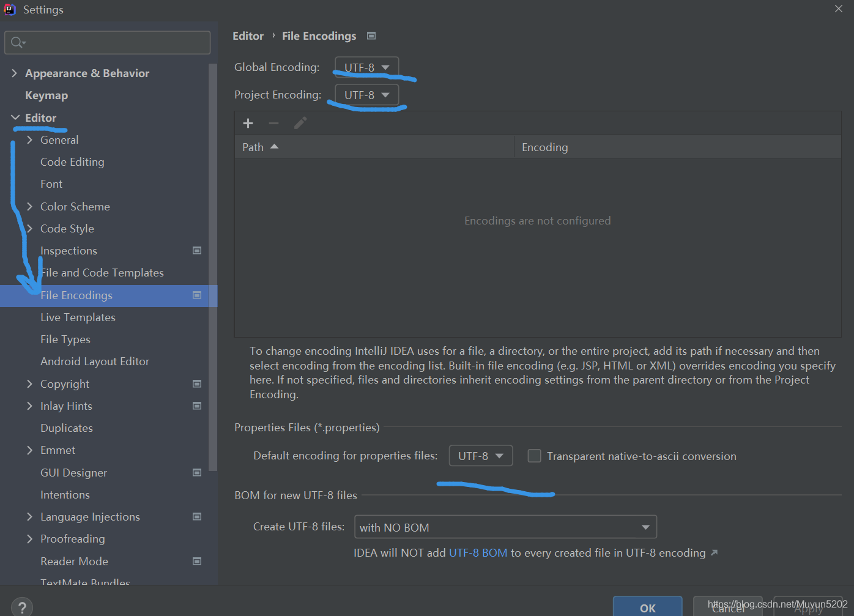Select File Encodings in the tree
Screen dimensions: 854x616
pyautogui.click(x=76, y=295)
